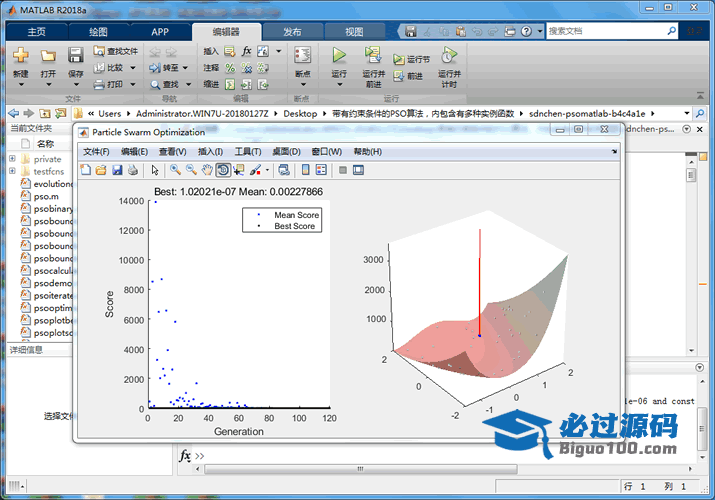This screenshot has width=715, height=500.
Task: Click the command window fx prompt icon
Action: [185, 455]
